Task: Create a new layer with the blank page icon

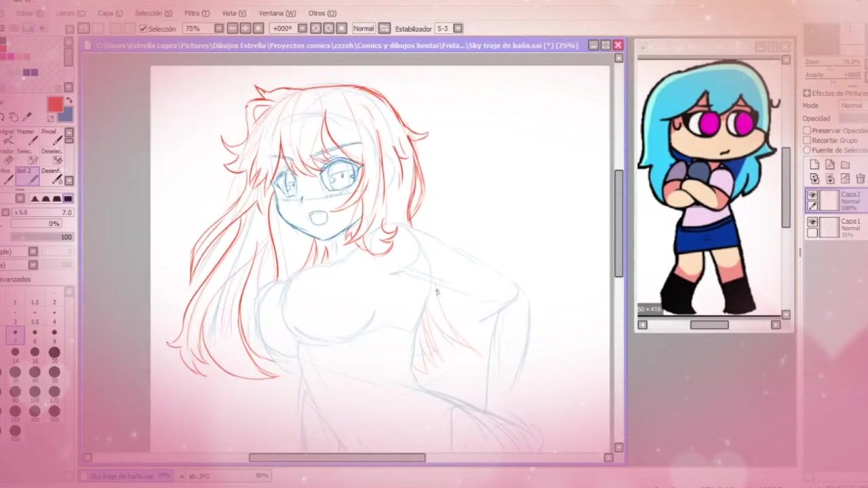Action: (814, 165)
